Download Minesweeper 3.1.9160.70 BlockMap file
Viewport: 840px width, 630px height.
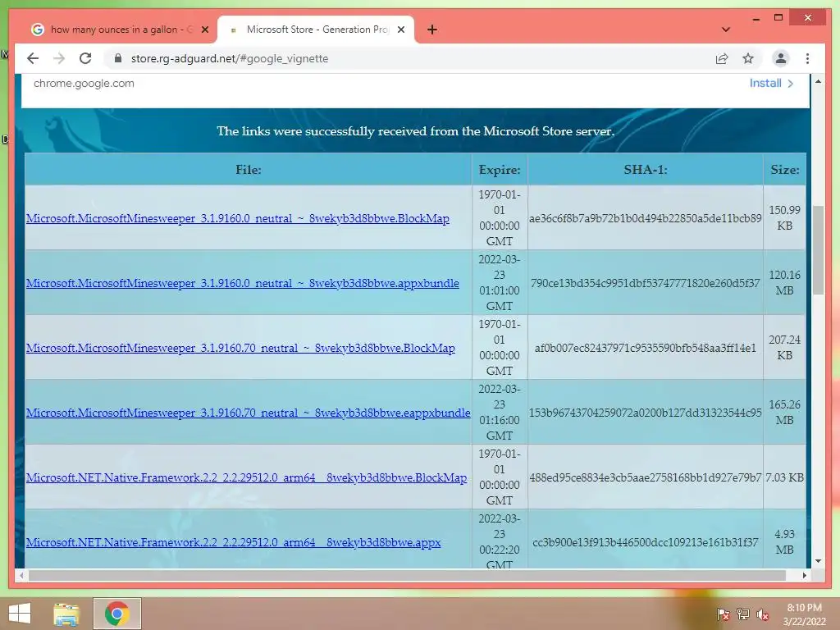[x=240, y=348]
